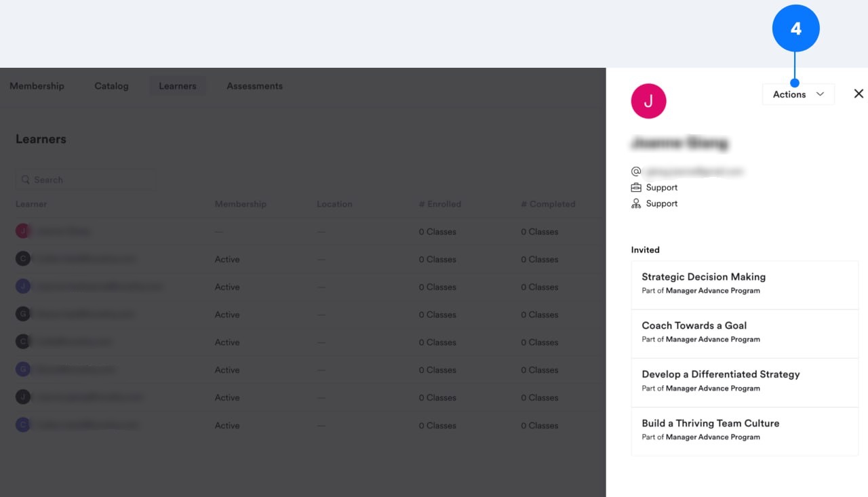The image size is (868, 497).
Task: Open the Assessments tab
Action: (x=254, y=85)
